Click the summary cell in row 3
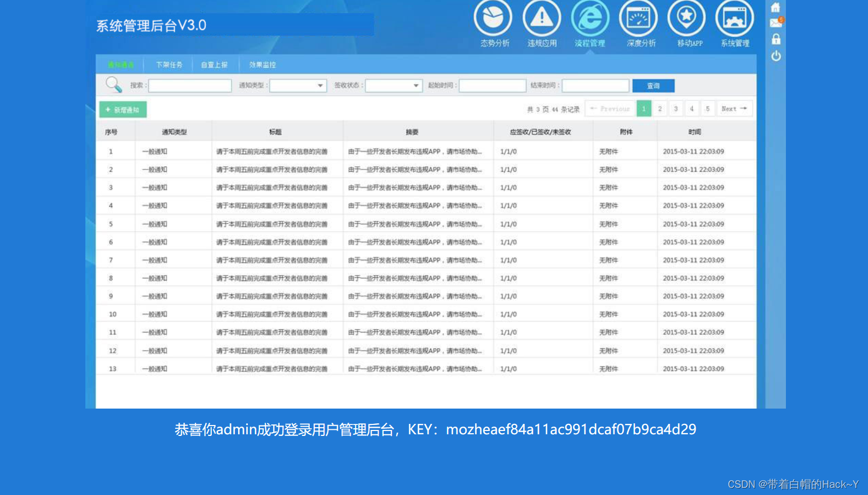The width and height of the screenshot is (868, 495). click(415, 188)
